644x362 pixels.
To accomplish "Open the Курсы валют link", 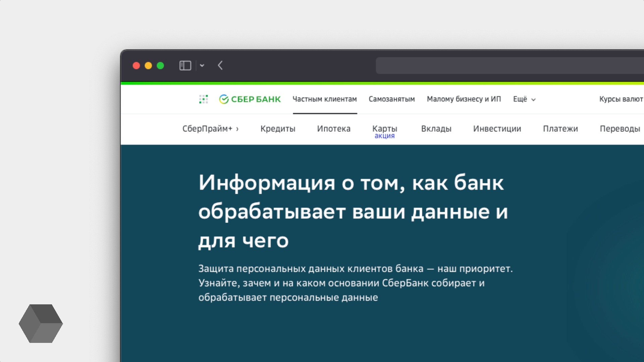I will point(621,99).
